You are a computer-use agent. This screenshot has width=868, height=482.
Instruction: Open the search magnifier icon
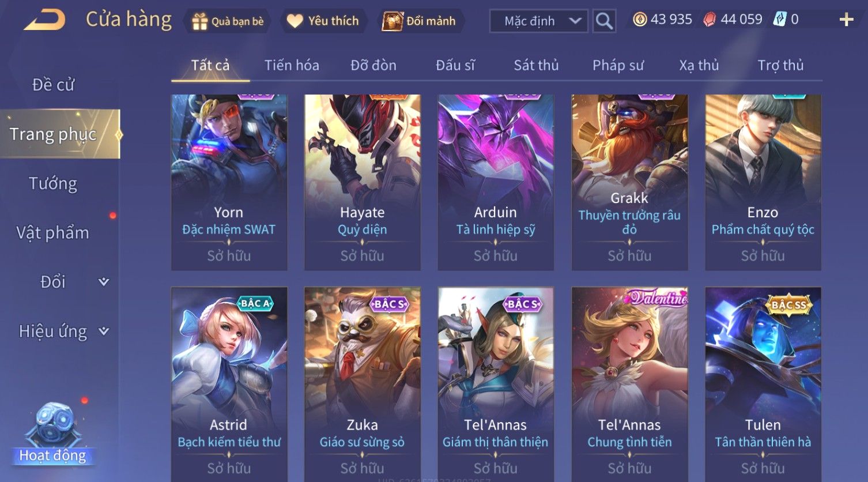pyautogui.click(x=604, y=21)
